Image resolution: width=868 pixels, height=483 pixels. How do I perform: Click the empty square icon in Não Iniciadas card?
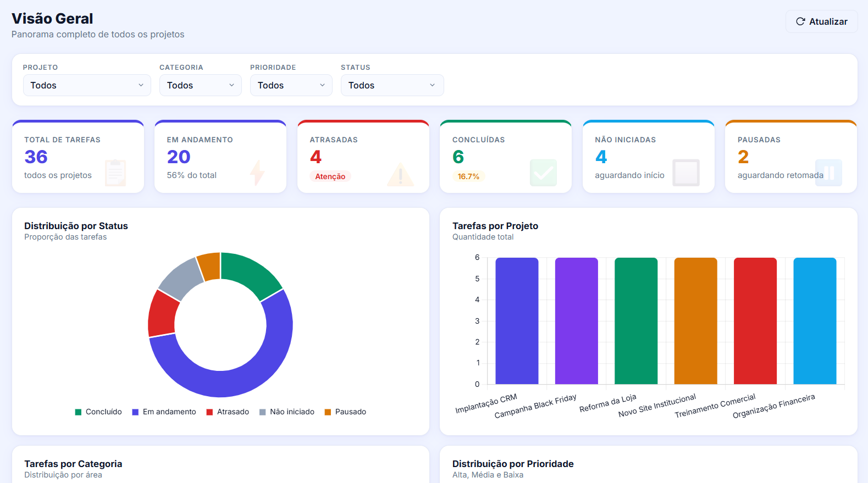pyautogui.click(x=686, y=173)
